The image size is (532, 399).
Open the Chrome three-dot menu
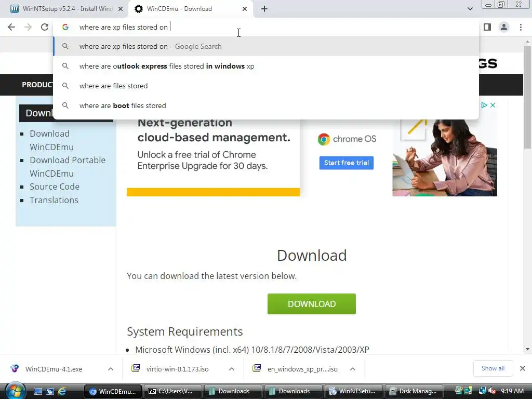click(x=521, y=27)
